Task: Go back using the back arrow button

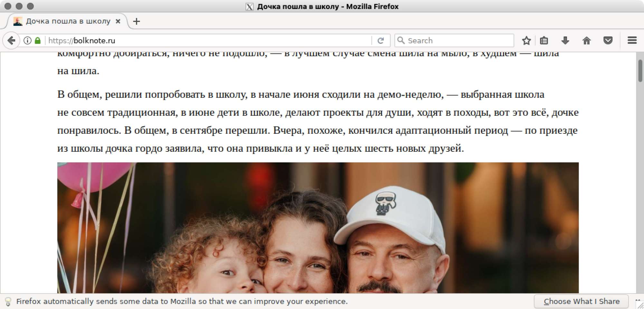Action: (11, 41)
